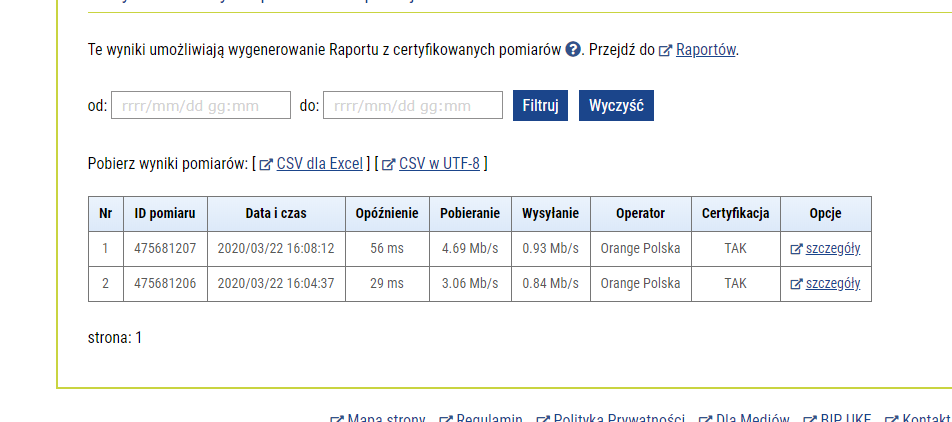Open Polityka Prywatności footer link
Image resolution: width=952 pixels, height=422 pixels.
(x=618, y=418)
